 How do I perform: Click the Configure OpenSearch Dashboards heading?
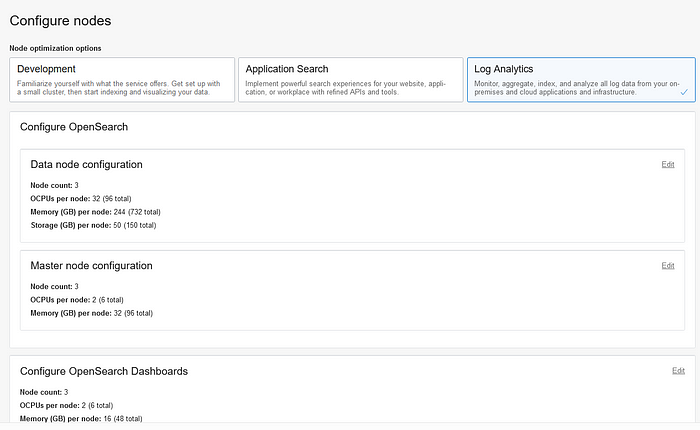coord(104,371)
